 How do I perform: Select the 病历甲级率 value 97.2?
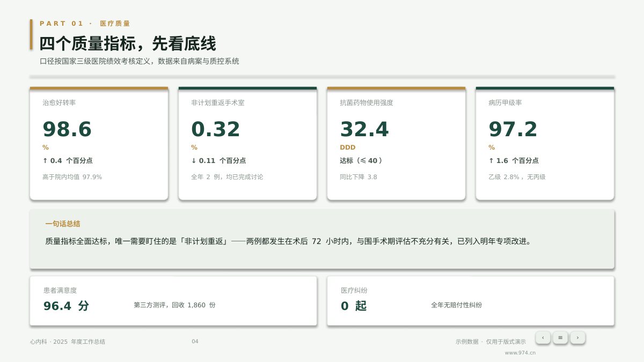513,130
